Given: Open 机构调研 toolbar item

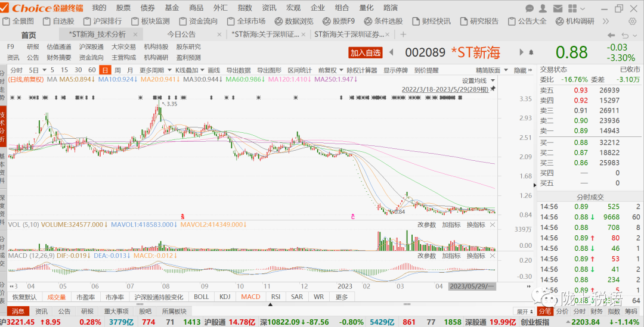Looking at the screenshot, I should [575, 21].
